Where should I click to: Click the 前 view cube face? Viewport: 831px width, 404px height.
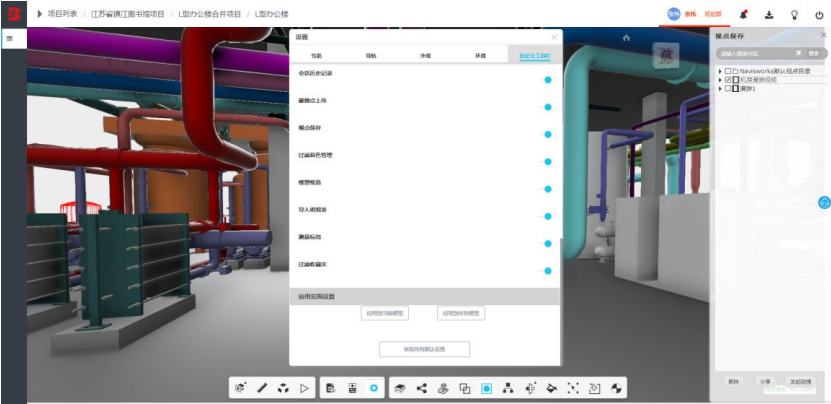pos(666,56)
